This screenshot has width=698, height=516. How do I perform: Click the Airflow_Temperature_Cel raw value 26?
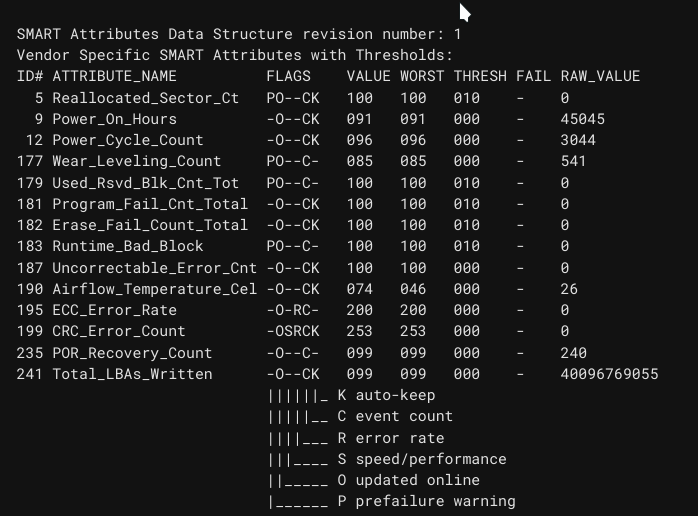click(x=569, y=289)
